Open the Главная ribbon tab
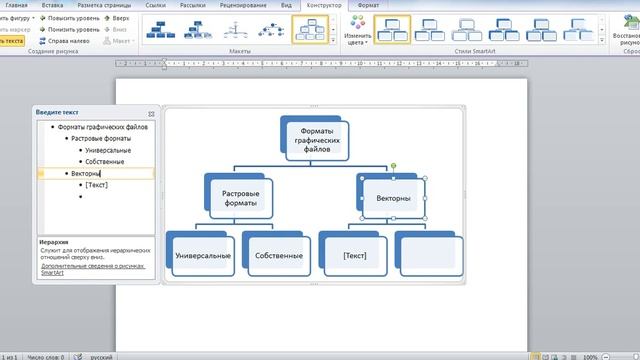 [16, 5]
